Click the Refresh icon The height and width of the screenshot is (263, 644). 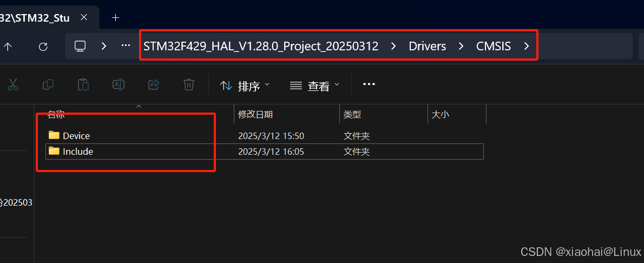43,47
